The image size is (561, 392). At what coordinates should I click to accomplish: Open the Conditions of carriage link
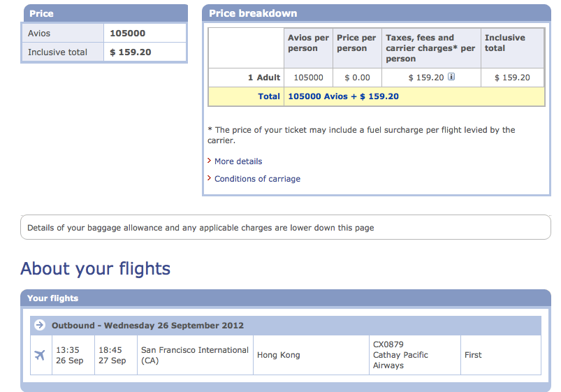pyautogui.click(x=257, y=179)
